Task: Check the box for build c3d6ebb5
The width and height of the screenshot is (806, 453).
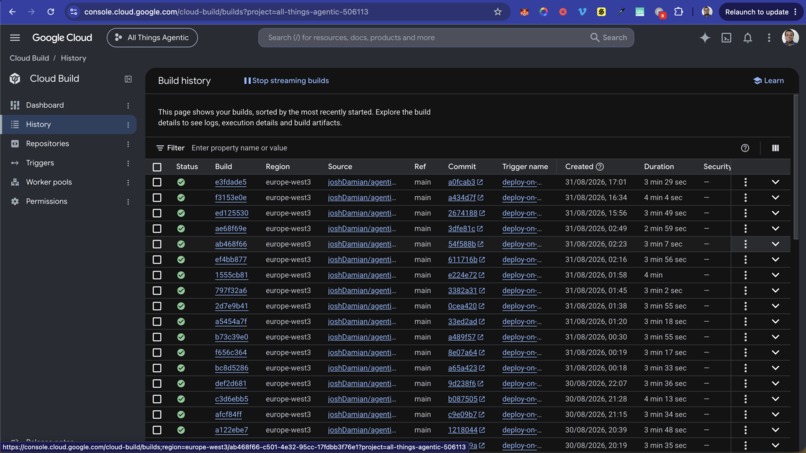Action: point(157,399)
